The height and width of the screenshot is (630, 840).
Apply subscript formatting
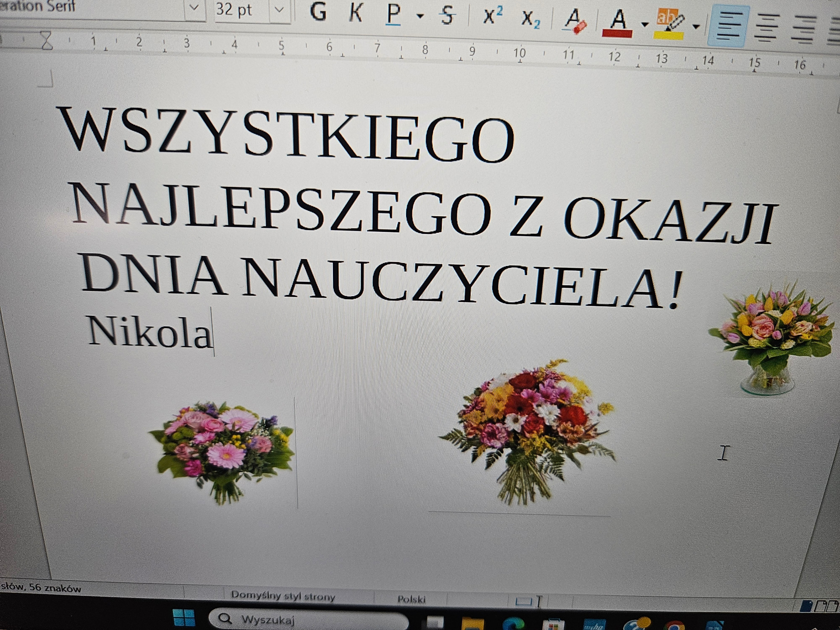531,19
